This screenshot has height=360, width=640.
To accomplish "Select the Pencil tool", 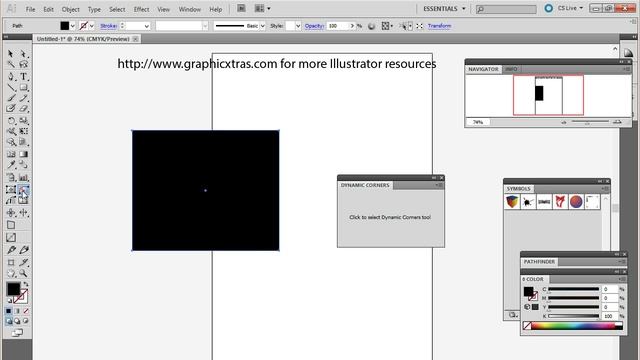I will tap(24, 98).
